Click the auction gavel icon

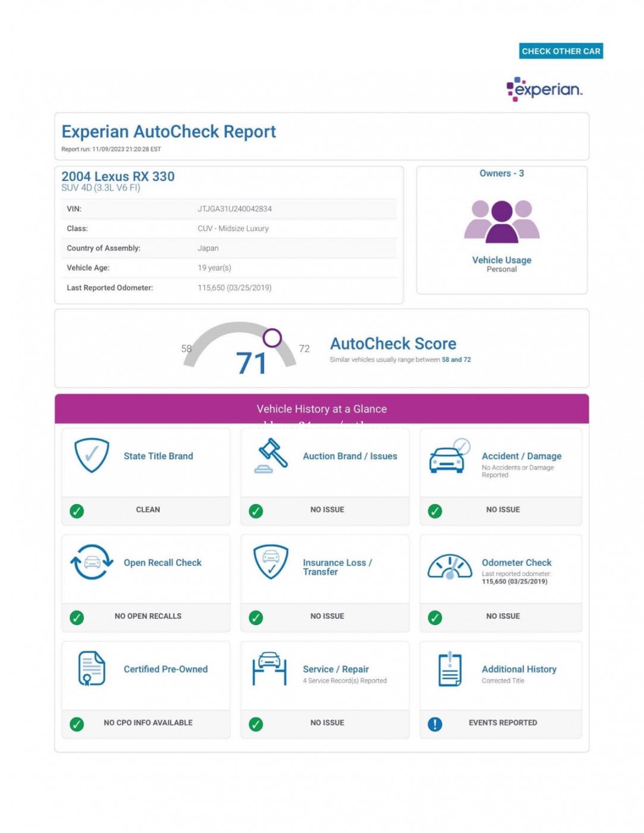tap(271, 456)
